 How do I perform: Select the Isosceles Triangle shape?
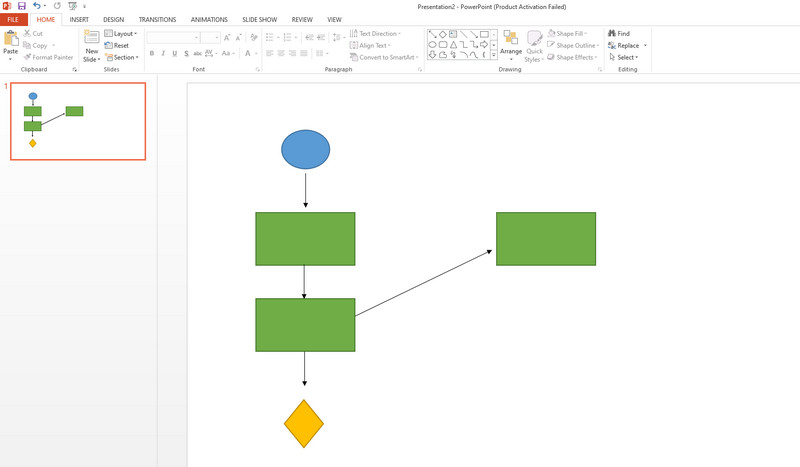[x=453, y=45]
